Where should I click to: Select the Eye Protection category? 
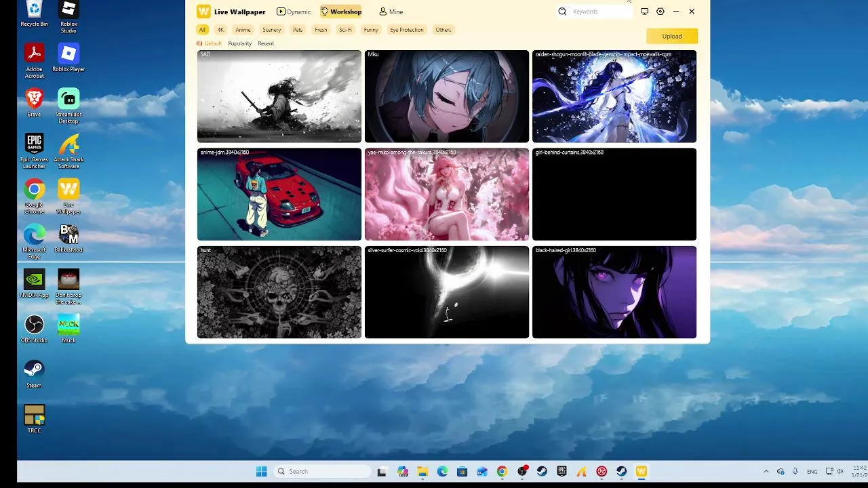[407, 30]
